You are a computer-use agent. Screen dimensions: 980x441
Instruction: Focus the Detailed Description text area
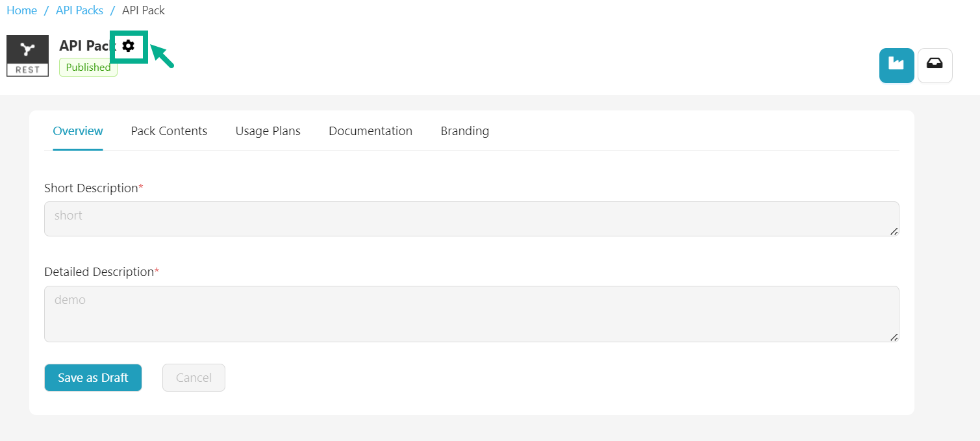point(471,314)
